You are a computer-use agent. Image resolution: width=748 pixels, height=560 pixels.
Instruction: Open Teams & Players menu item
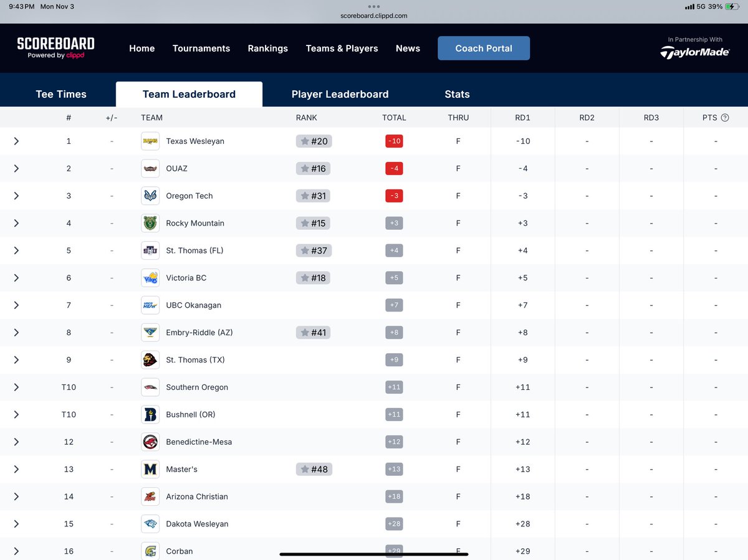(342, 49)
